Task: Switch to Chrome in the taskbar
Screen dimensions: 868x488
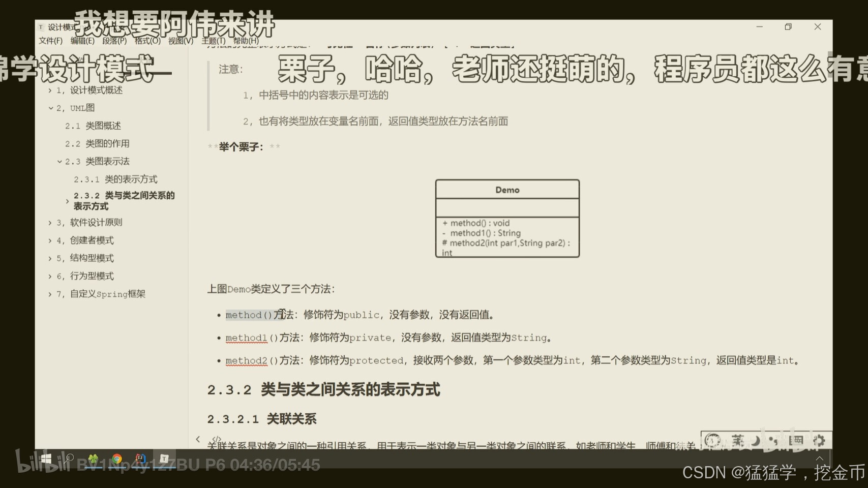Action: 117,459
